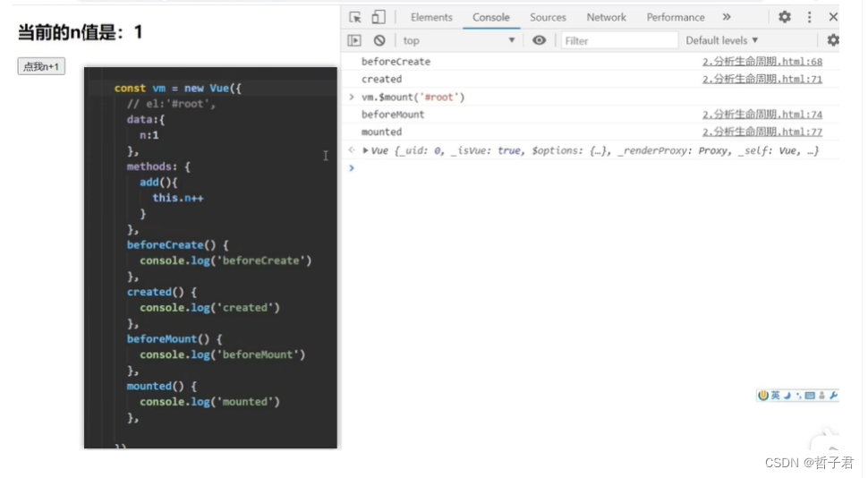Toggle the live expression eye icon

539,40
